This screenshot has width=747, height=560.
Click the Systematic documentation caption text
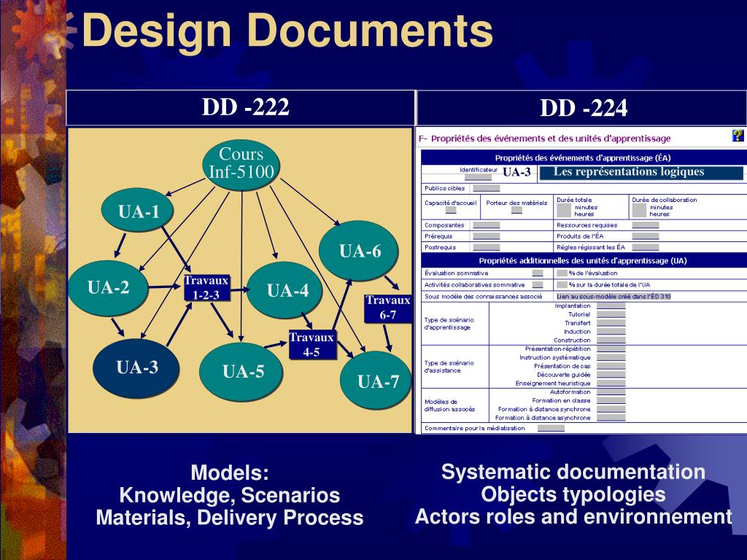tap(573, 472)
